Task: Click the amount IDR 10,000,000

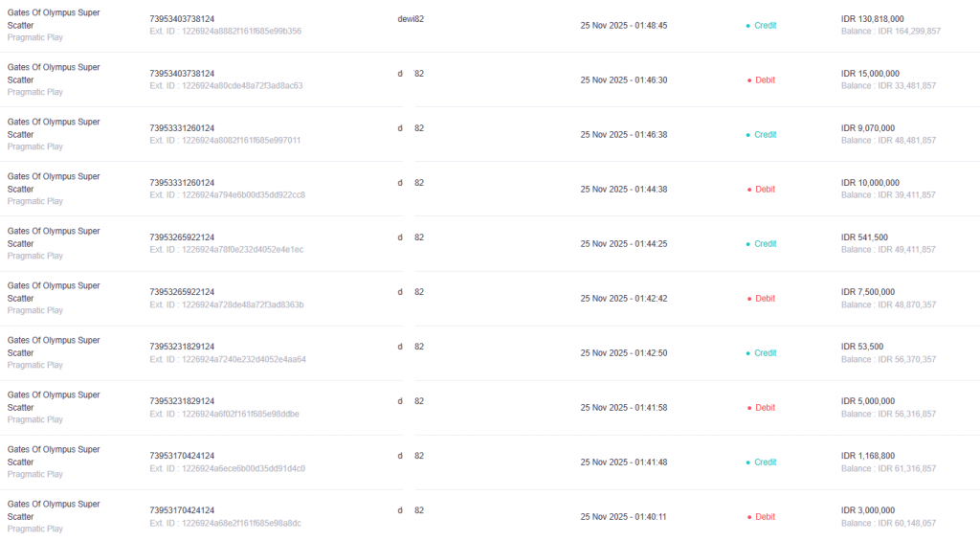Action: tap(870, 183)
